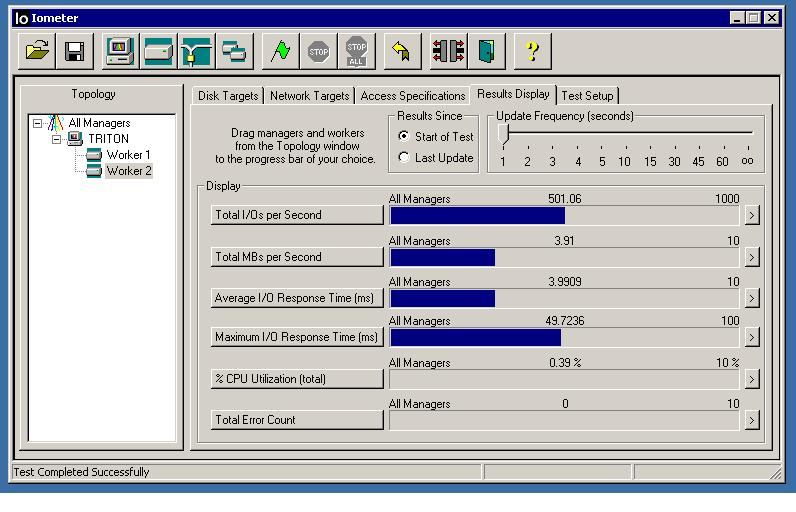Click the 0.39 % CPU value
This screenshot has width=796, height=512.
point(565,363)
